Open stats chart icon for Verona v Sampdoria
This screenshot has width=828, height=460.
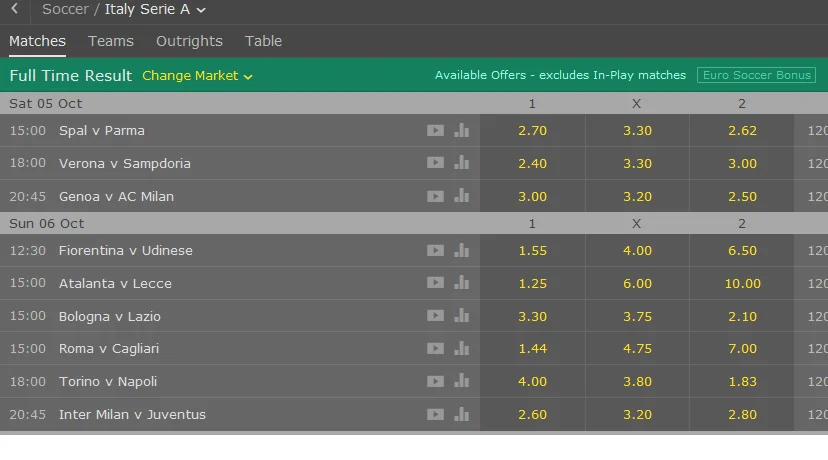[461, 163]
